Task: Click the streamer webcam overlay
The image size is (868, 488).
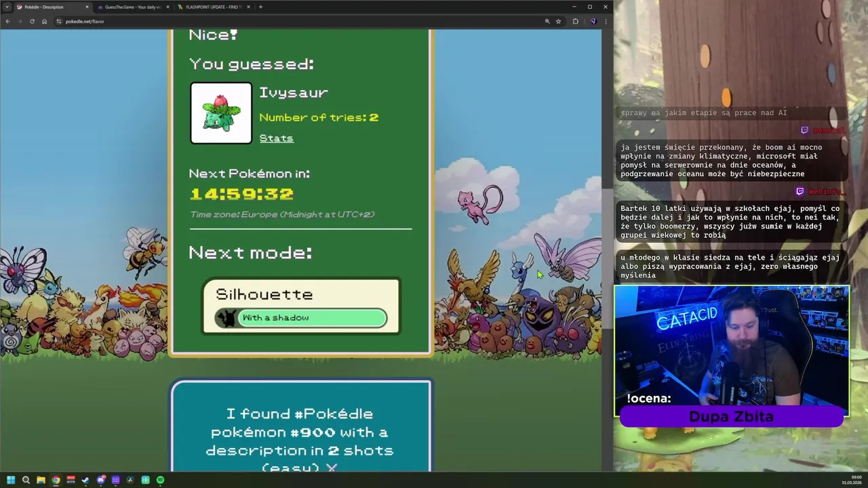Action: click(x=732, y=351)
